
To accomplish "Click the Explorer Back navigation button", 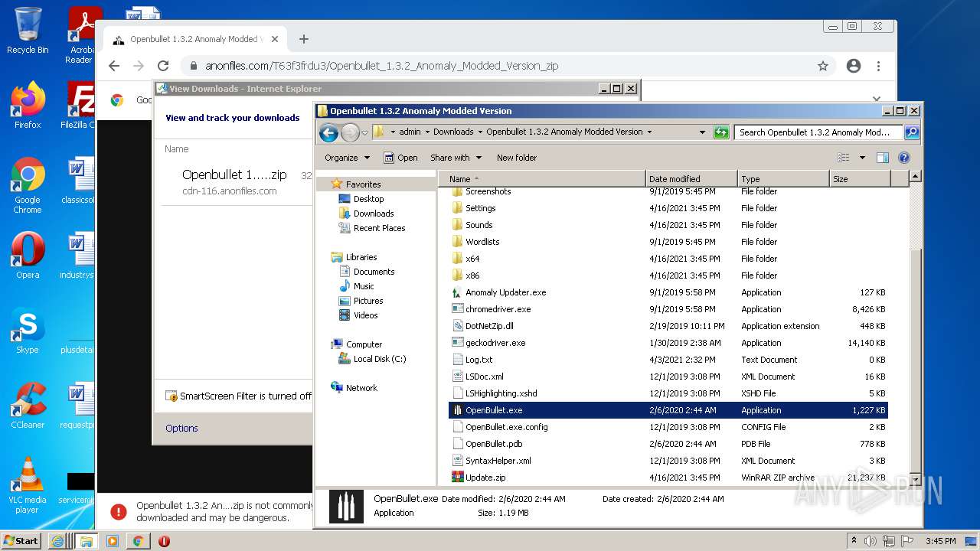I will tap(328, 132).
